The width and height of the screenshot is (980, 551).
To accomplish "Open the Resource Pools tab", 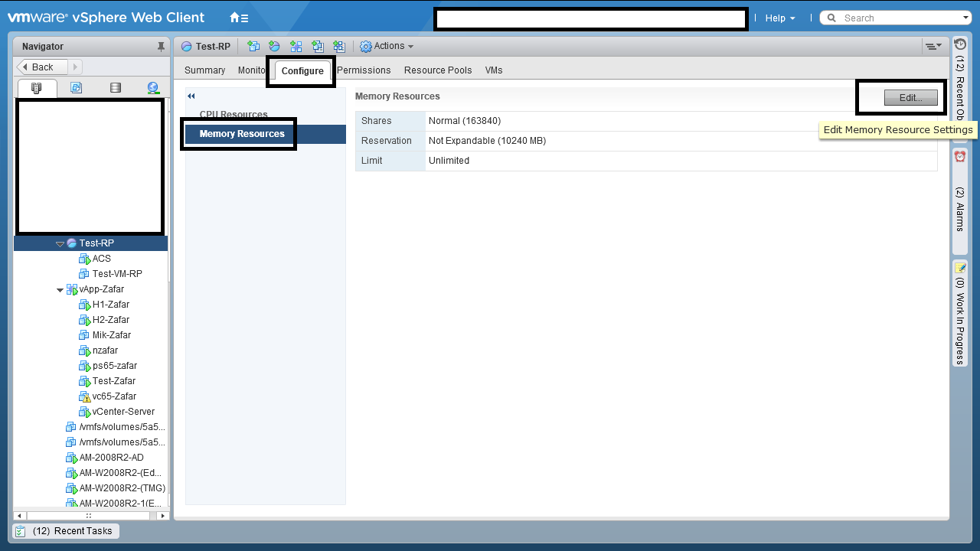I will 438,70.
